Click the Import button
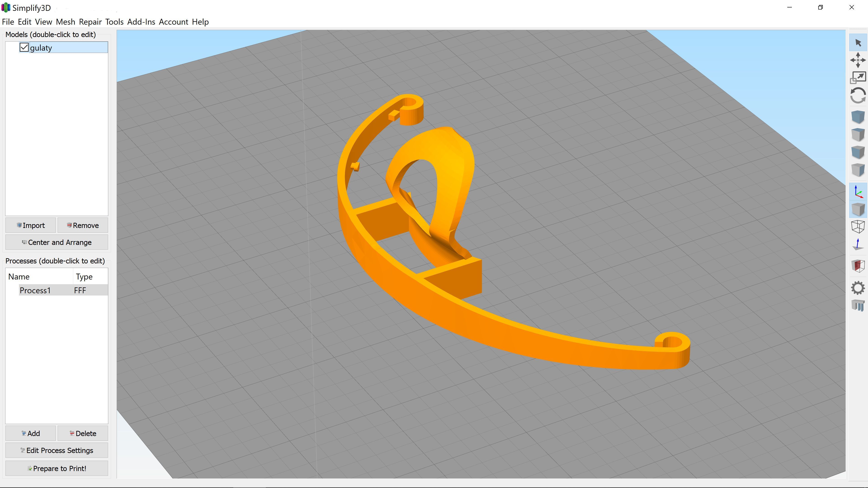The image size is (868, 488). pyautogui.click(x=31, y=225)
